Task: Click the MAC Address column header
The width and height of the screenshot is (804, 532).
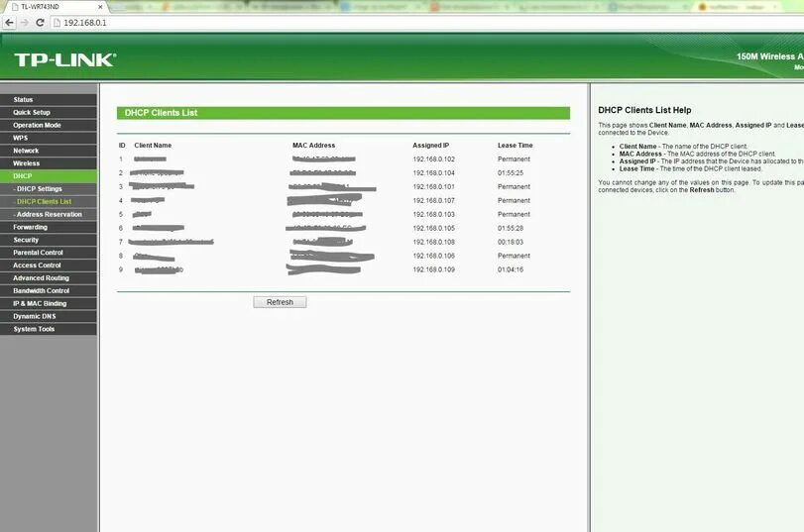Action: pos(314,146)
